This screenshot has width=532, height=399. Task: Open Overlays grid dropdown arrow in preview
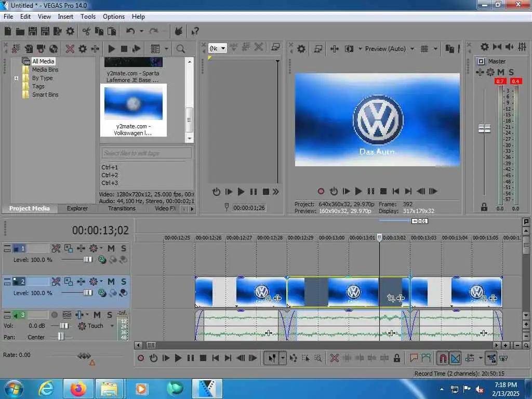[435, 49]
